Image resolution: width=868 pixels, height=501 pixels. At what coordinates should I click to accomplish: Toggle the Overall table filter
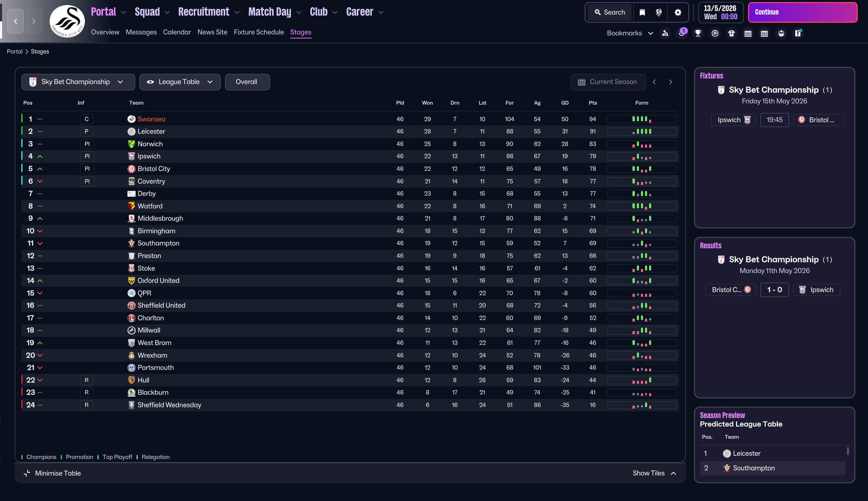pos(247,82)
